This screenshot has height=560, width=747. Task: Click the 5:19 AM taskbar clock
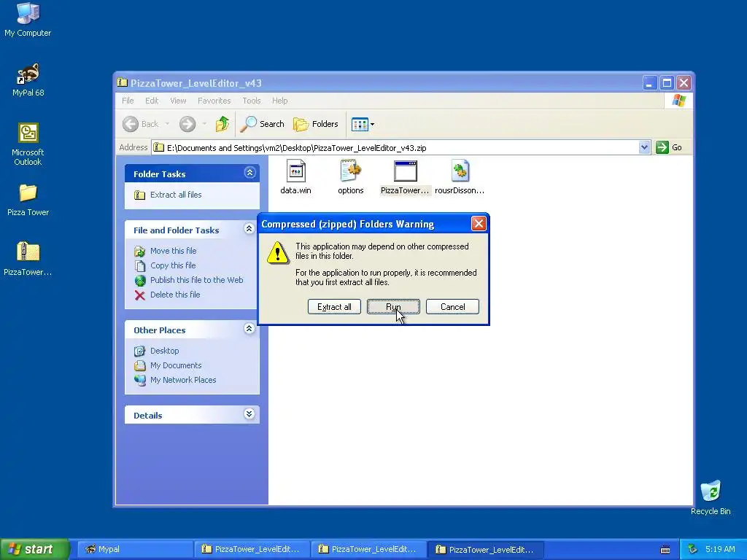720,549
